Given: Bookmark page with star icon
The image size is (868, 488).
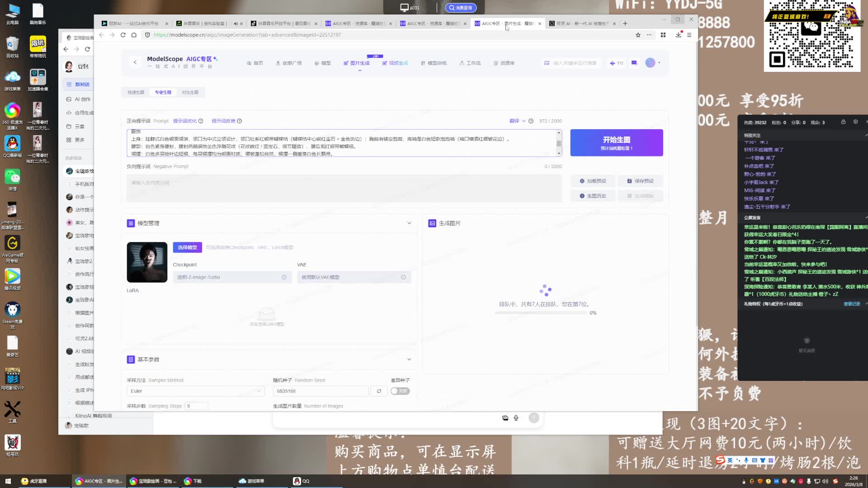Looking at the screenshot, I should [x=638, y=35].
